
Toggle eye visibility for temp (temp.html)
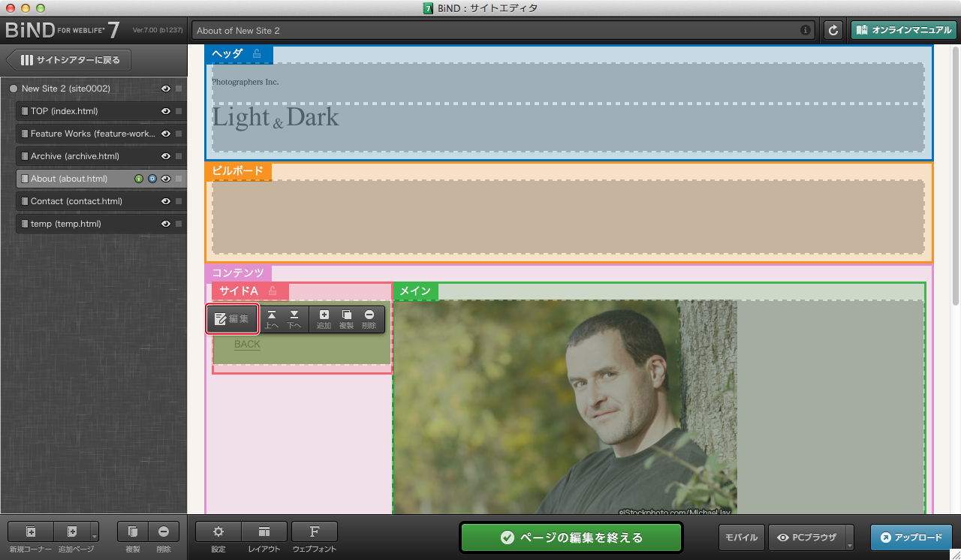[166, 224]
